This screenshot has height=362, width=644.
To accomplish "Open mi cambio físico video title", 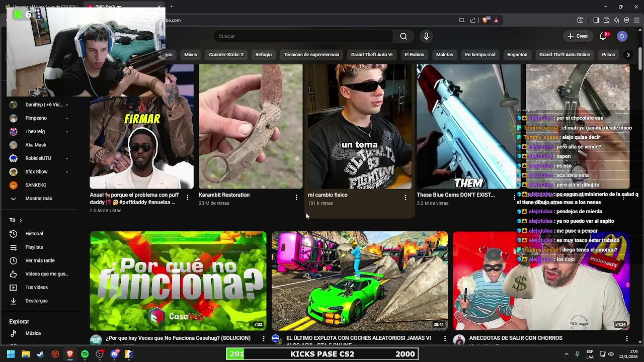I will point(328,195).
